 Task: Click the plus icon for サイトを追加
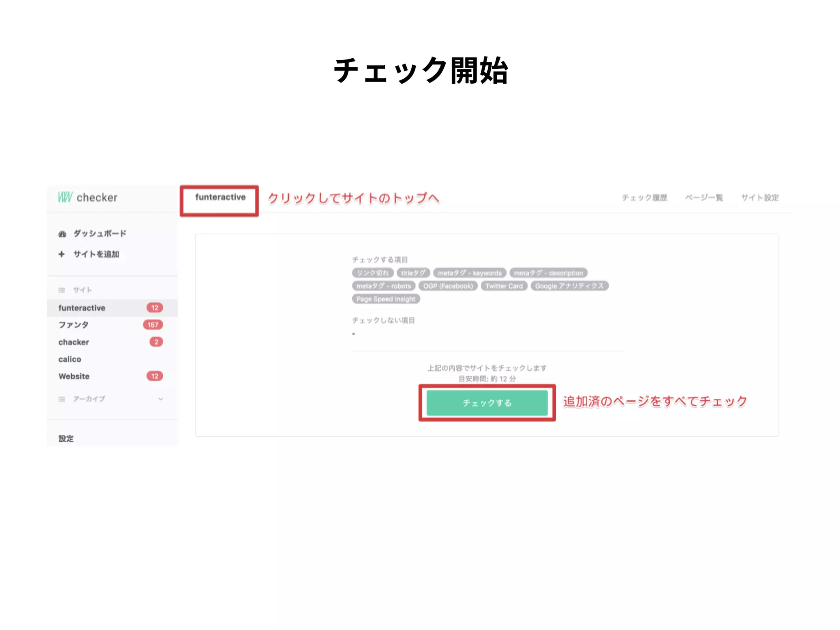click(x=62, y=254)
